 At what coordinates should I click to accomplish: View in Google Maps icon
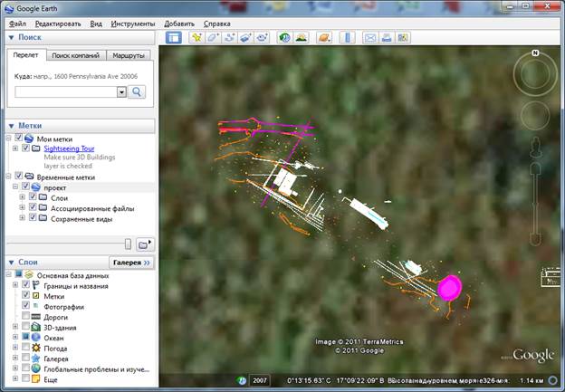(x=403, y=37)
